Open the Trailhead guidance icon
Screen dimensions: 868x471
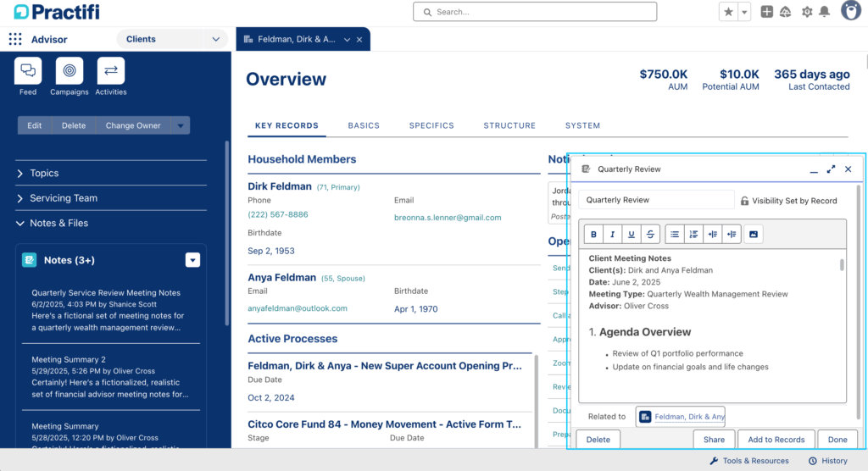[x=785, y=12]
